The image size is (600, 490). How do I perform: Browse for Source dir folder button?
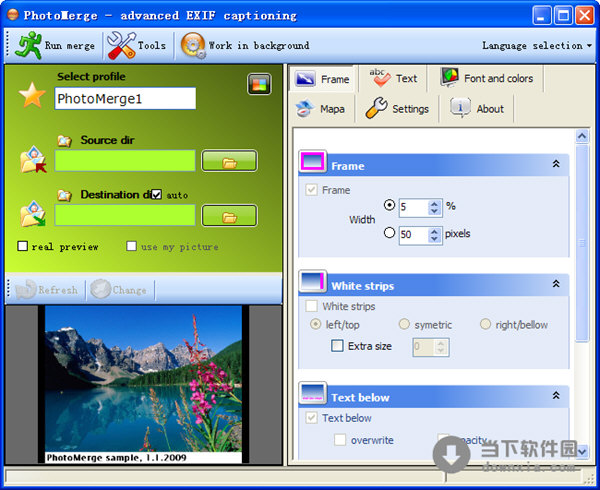click(229, 161)
